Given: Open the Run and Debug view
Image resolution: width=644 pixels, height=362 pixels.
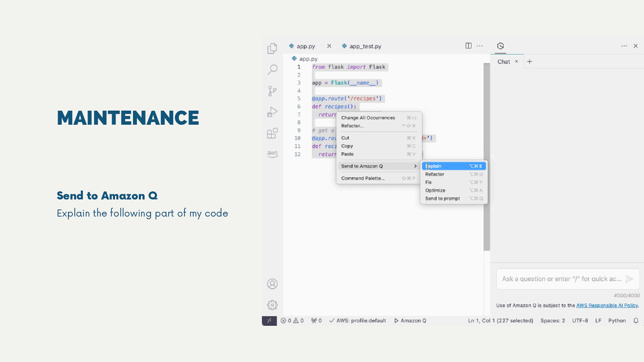Looking at the screenshot, I should point(272,112).
